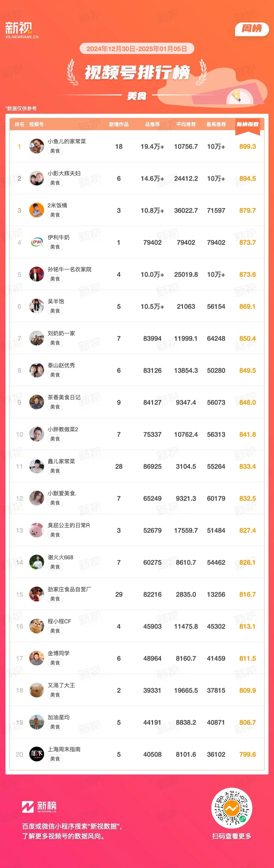The height and width of the screenshot is (868, 274).
Task: Click the 2米饭桶 orange avatar
Action: point(36,210)
